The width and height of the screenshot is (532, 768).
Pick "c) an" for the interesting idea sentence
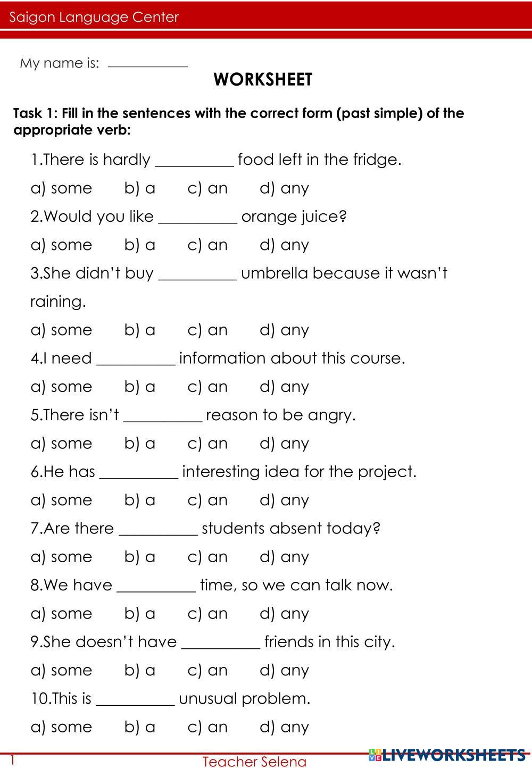click(x=207, y=500)
